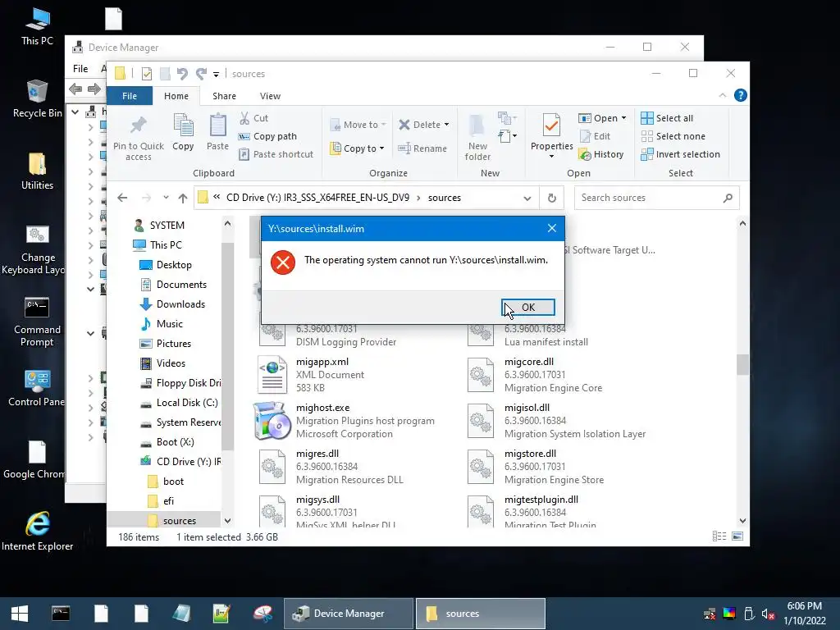Go back in Explorer navigation
840x630 pixels.
pos(123,198)
